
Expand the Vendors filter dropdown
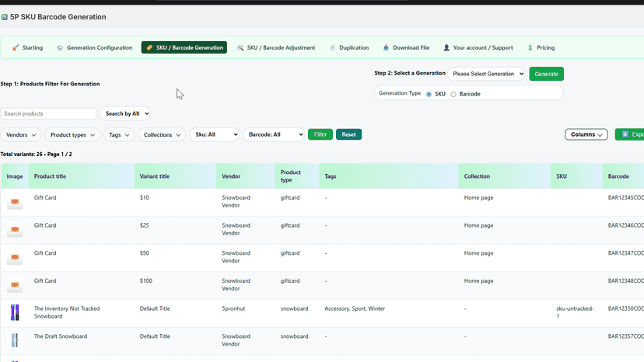[21, 134]
